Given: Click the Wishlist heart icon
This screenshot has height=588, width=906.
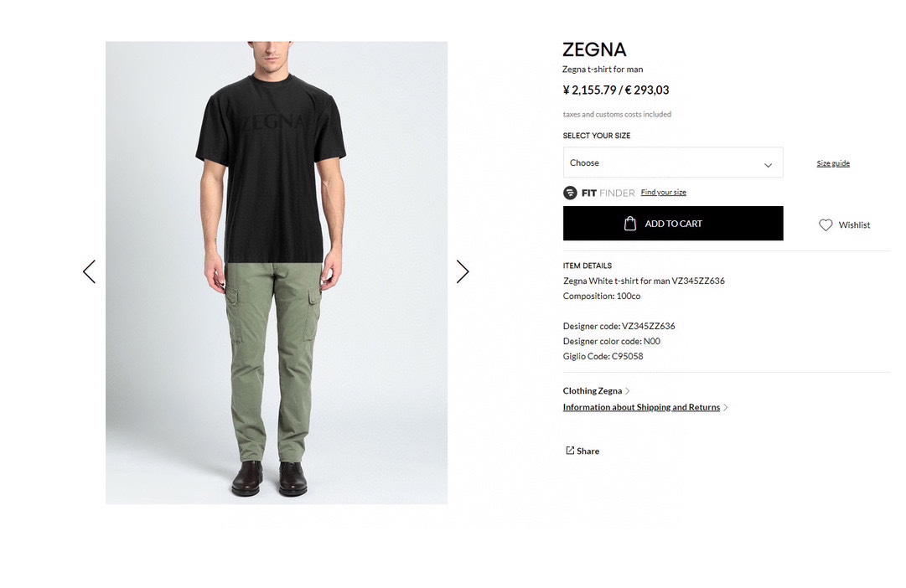Looking at the screenshot, I should coord(826,224).
